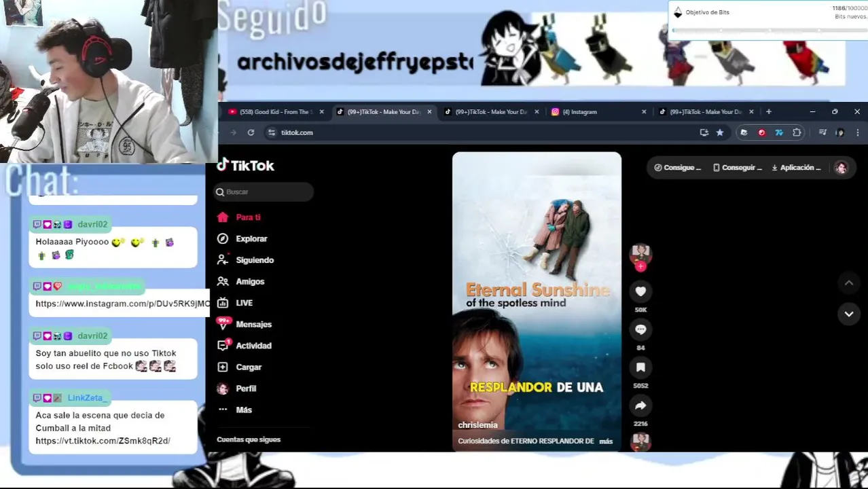The width and height of the screenshot is (868, 489).
Task: Open the extensions puzzle icon
Action: (797, 132)
